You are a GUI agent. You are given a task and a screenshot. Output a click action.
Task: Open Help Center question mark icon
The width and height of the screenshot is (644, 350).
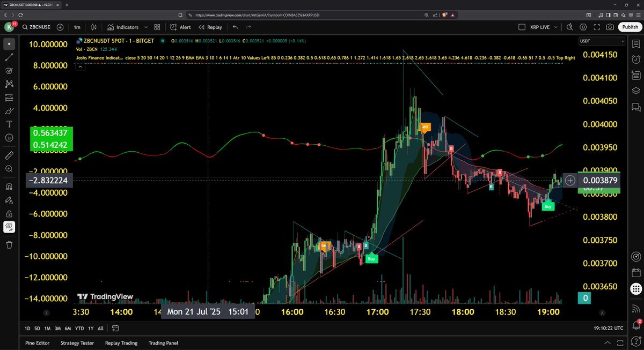pos(636,341)
